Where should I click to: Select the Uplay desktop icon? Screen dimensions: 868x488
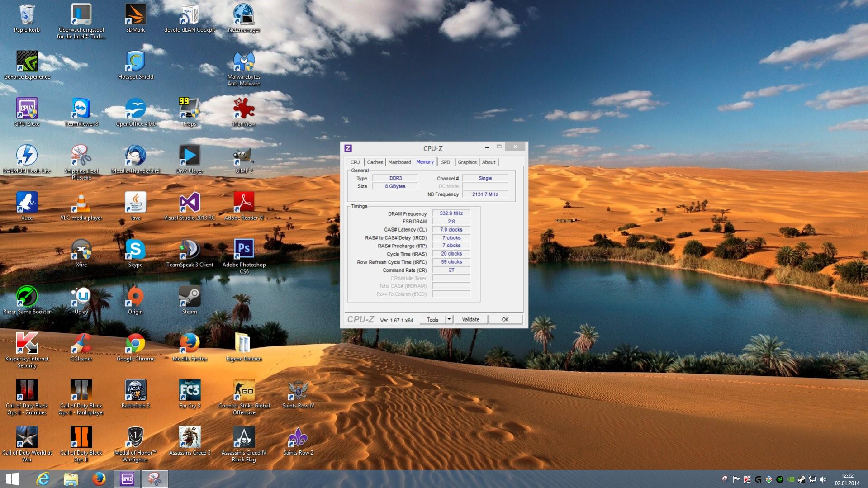(x=81, y=301)
